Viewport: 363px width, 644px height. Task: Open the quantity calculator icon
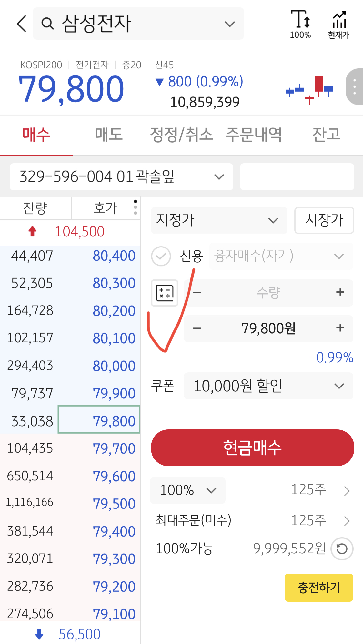[x=165, y=293]
